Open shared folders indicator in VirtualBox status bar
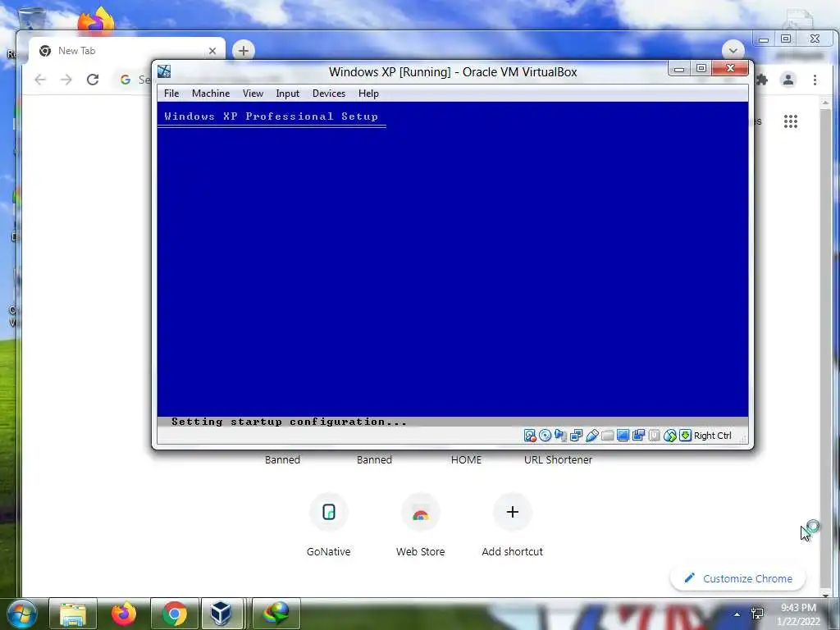The width and height of the screenshot is (840, 630). coord(607,436)
